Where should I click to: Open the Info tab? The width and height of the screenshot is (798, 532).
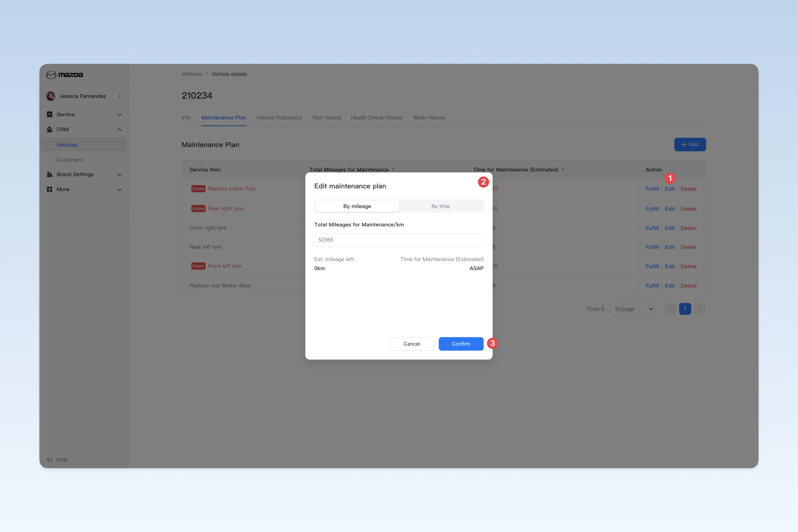click(186, 117)
